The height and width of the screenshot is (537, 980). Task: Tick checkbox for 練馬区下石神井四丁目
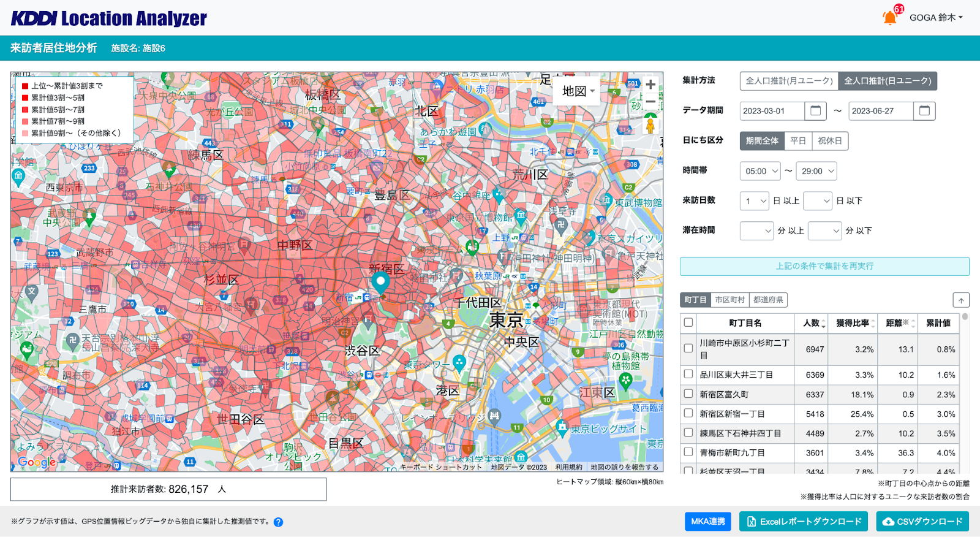[688, 433]
